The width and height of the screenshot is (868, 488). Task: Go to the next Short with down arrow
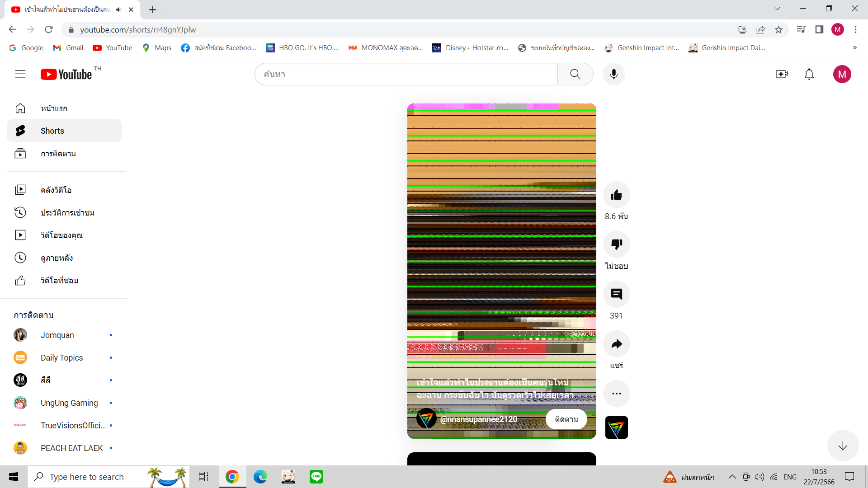[x=842, y=446]
